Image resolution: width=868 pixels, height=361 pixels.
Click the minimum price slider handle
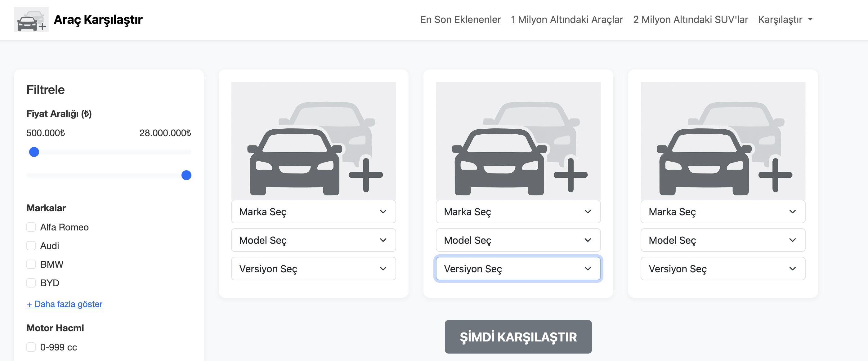click(x=34, y=152)
